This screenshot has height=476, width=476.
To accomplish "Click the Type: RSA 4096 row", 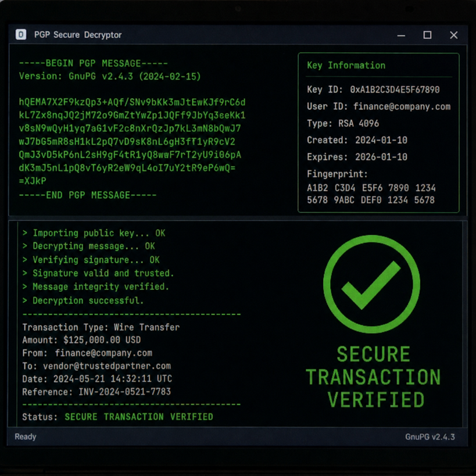I will (343, 123).
